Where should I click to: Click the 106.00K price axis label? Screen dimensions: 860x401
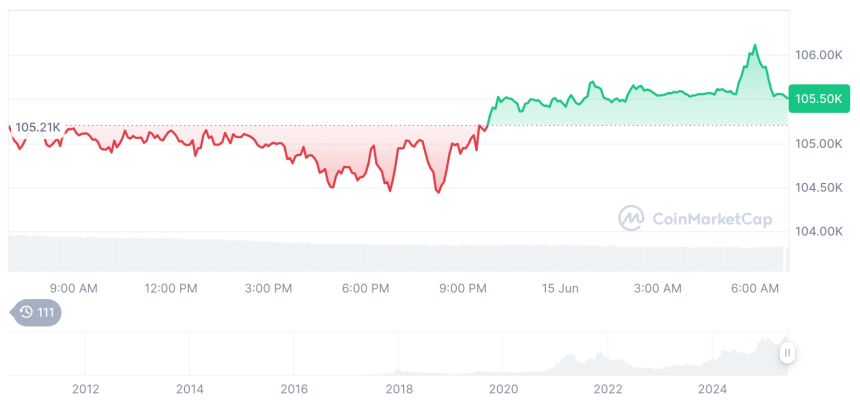tap(818, 55)
